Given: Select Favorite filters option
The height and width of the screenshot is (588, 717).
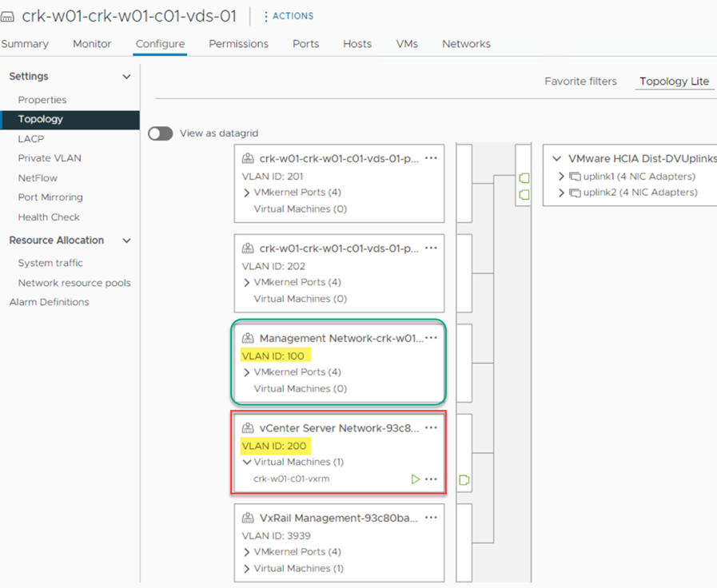Looking at the screenshot, I should 580,81.
